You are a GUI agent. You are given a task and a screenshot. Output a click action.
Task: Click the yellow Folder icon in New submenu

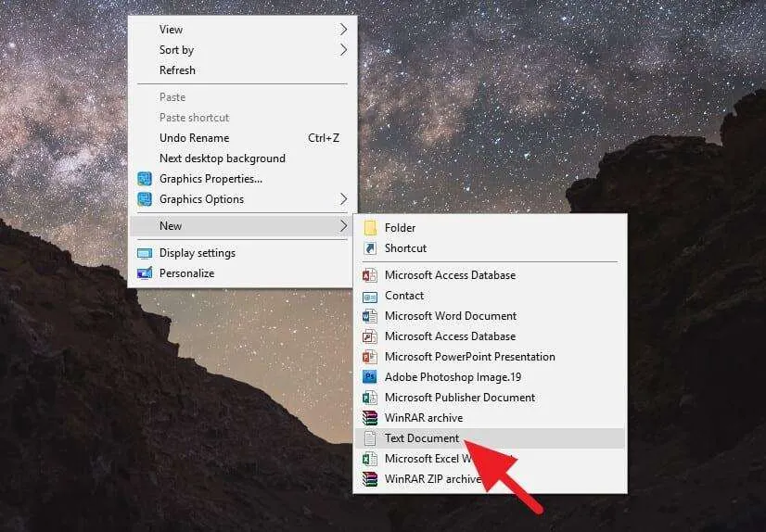pos(370,228)
